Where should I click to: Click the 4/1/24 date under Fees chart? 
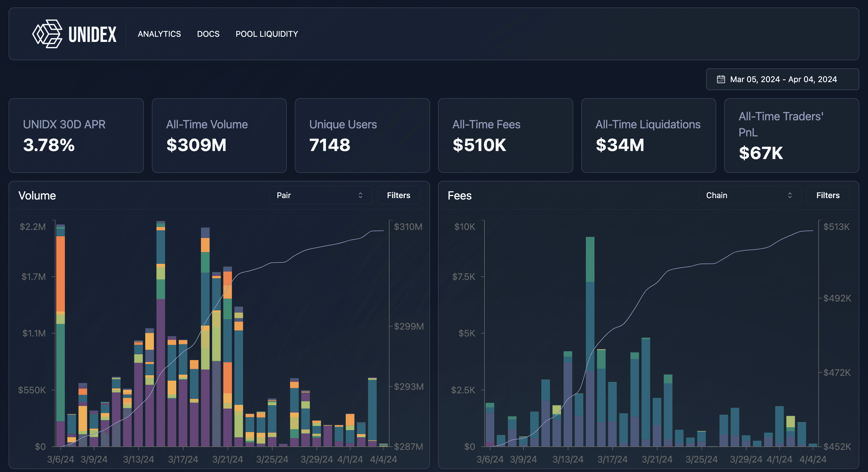click(779, 459)
